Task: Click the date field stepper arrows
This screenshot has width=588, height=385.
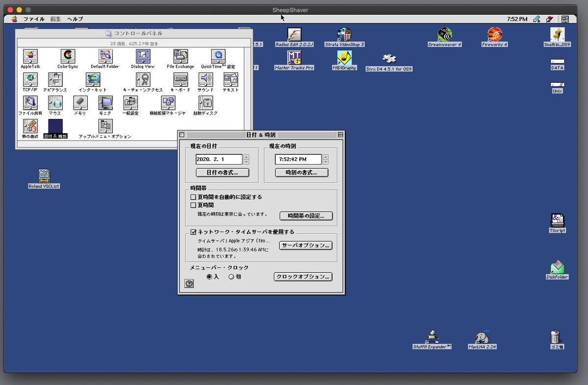Action: 246,159
